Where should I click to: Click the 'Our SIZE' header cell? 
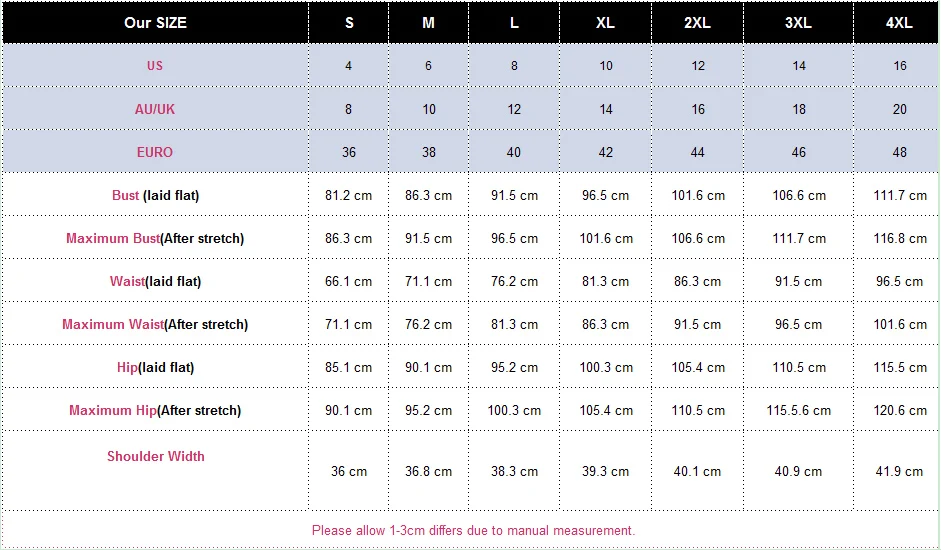[155, 23]
